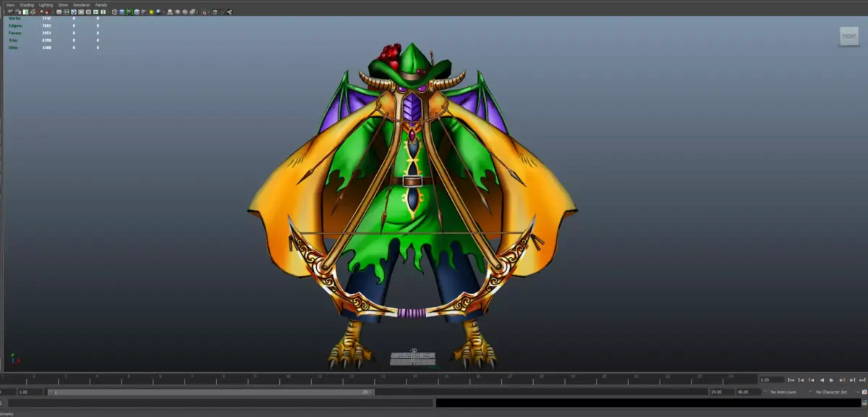The width and height of the screenshot is (868, 417).
Task: Select the red Grease Pencil icon
Action: coord(47,12)
